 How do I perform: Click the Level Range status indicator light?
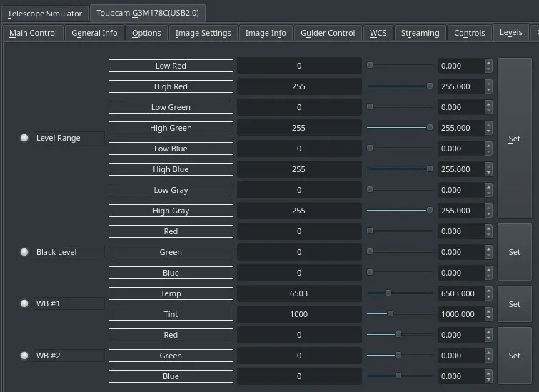(24, 138)
